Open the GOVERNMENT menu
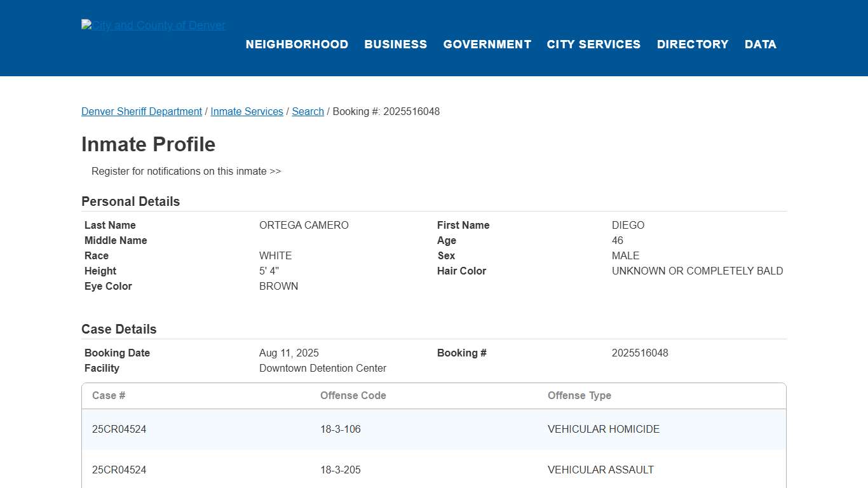The image size is (868, 488). (487, 44)
